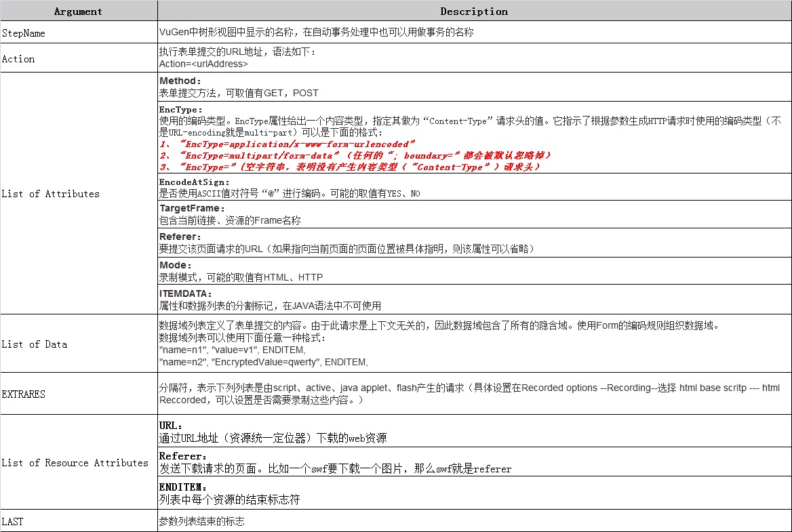Select the Description column header cell
The width and height of the screenshot is (792, 532).
[x=474, y=11]
